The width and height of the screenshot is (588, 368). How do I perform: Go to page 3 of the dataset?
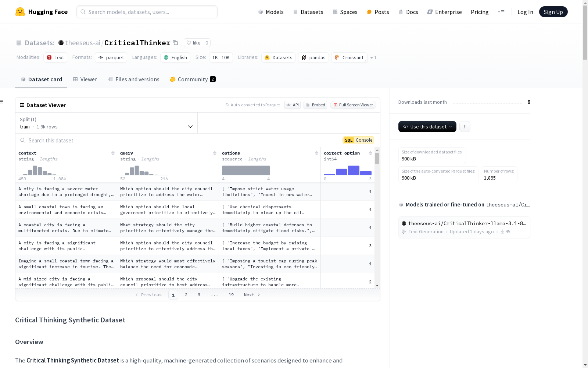(x=199, y=295)
